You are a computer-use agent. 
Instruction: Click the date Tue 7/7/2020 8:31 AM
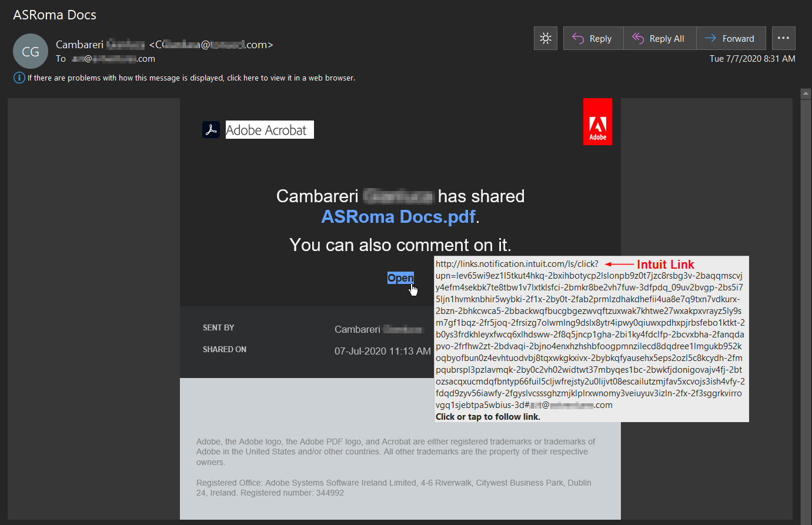pos(753,59)
